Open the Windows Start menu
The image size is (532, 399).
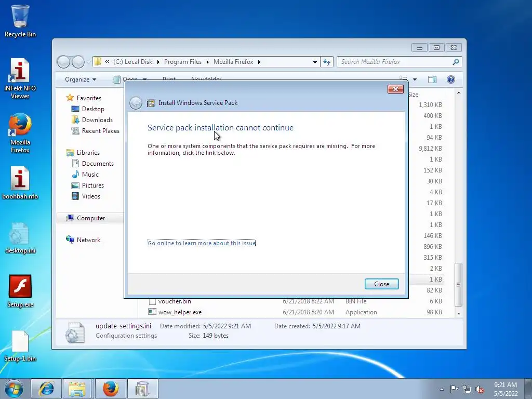[14, 389]
